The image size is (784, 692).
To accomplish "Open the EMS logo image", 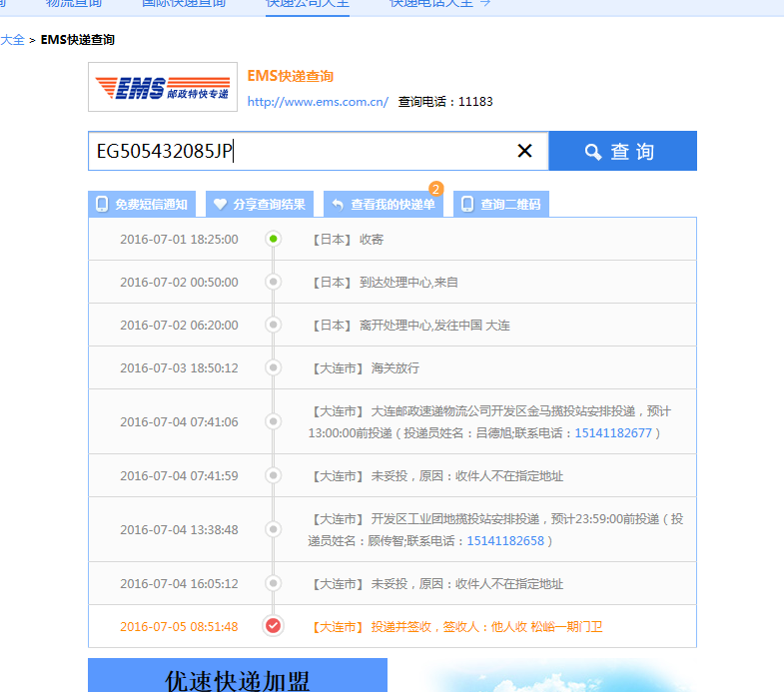I will click(163, 87).
